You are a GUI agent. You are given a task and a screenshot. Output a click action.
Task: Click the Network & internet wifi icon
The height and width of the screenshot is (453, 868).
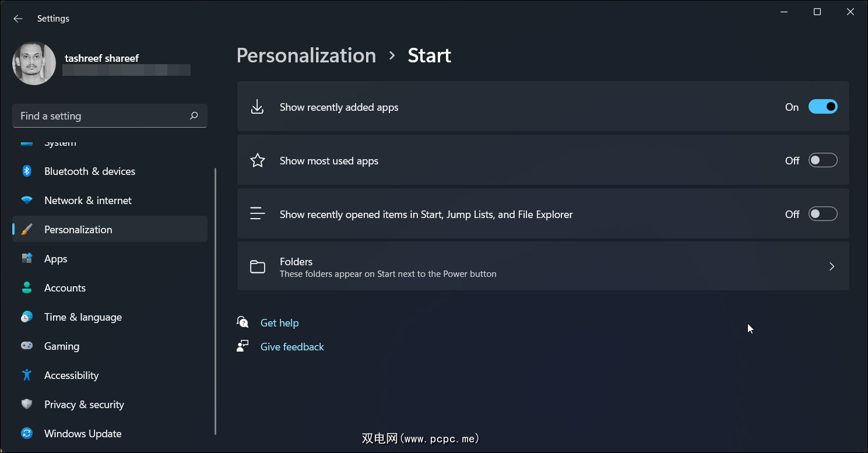coord(27,200)
